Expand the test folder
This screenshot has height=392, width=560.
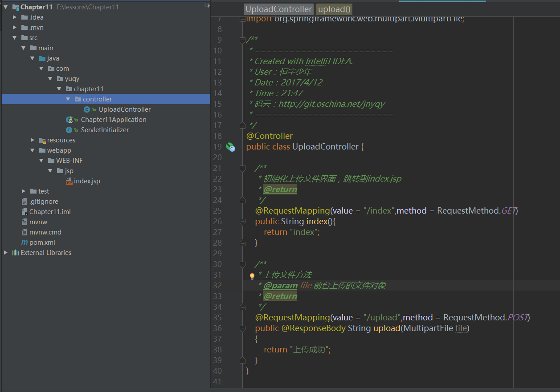[x=24, y=191]
